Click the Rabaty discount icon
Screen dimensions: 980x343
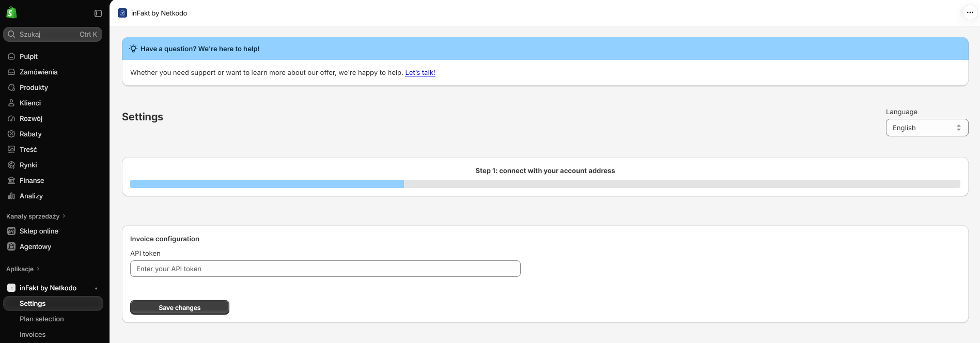tap(11, 134)
